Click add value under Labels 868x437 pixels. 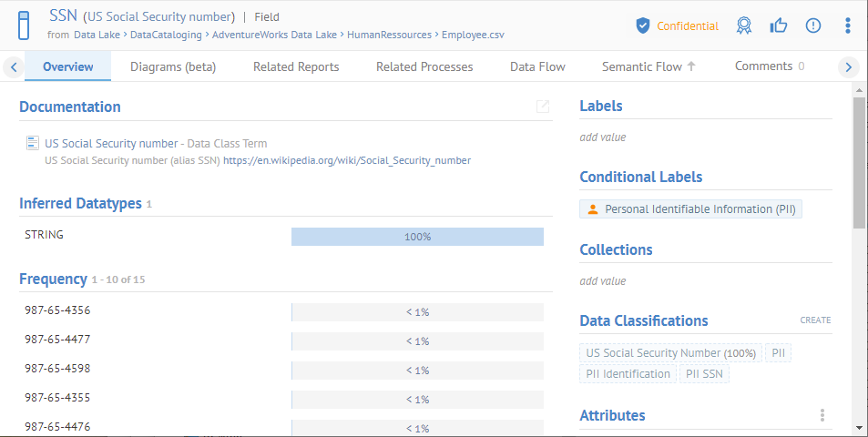[603, 137]
